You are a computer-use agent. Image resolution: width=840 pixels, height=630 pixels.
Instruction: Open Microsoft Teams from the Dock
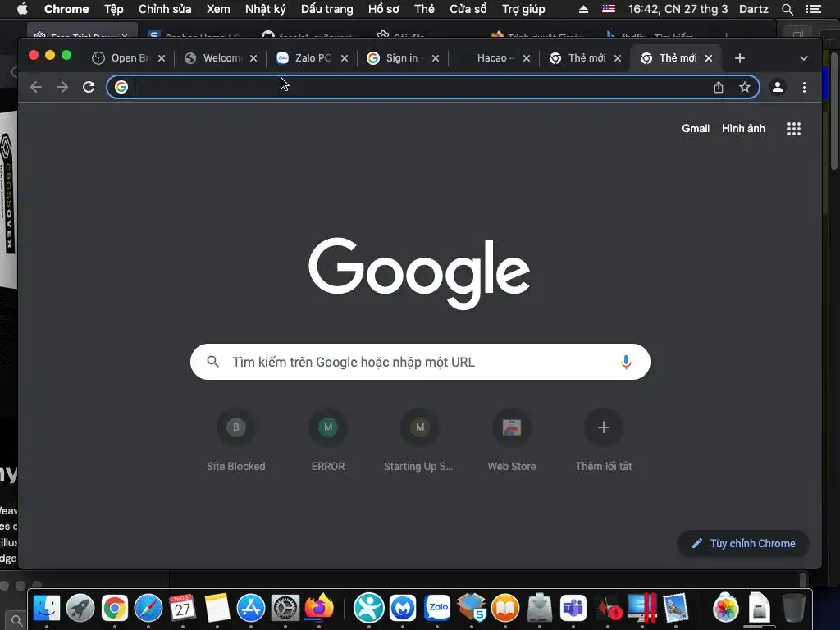pos(573,609)
